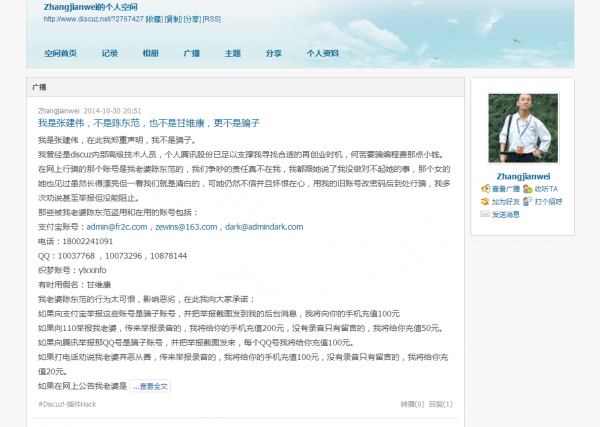Click the 回复(1) reply link
600x427 pixels.
(441, 404)
